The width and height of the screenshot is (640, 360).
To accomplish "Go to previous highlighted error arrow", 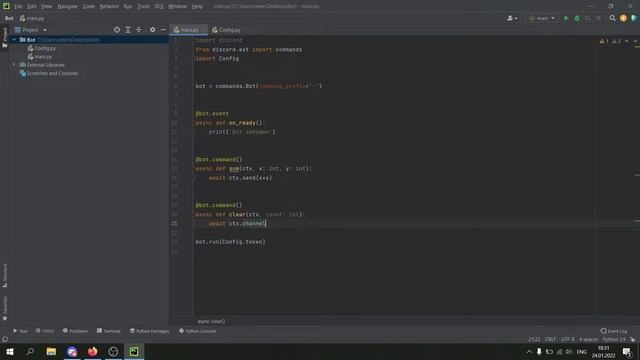I will point(627,41).
